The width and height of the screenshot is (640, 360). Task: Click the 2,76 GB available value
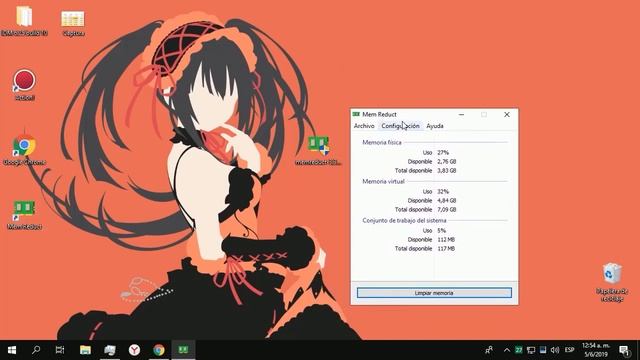point(447,161)
